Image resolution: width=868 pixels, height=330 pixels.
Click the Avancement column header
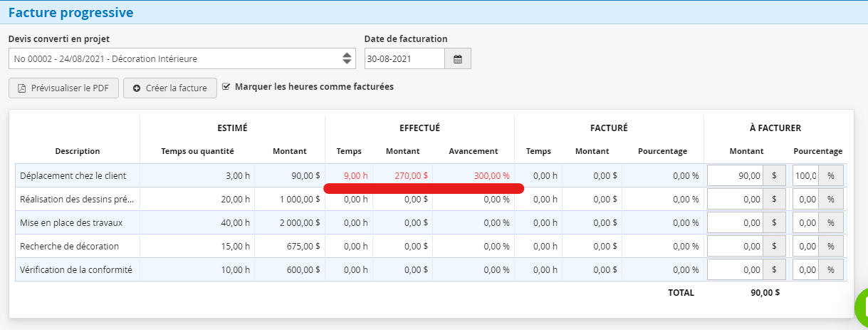click(x=474, y=151)
